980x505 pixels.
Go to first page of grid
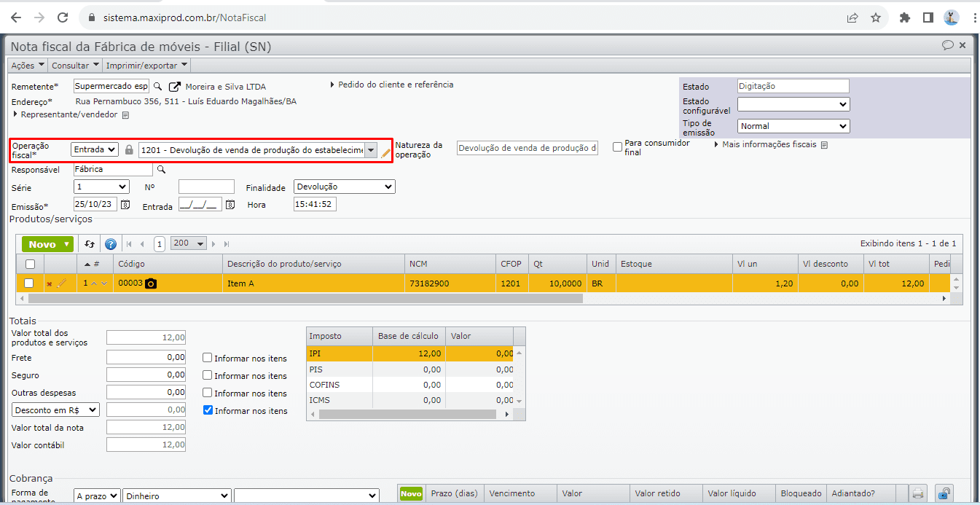(130, 244)
